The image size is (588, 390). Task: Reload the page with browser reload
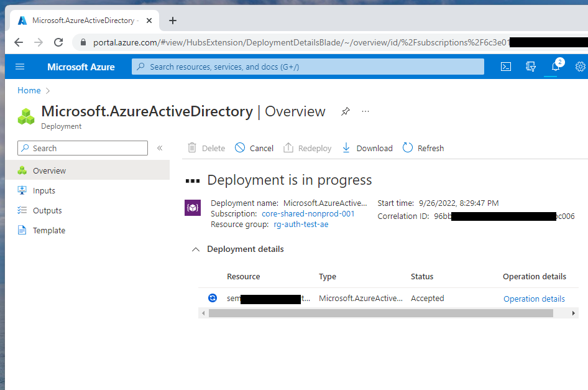tap(58, 42)
